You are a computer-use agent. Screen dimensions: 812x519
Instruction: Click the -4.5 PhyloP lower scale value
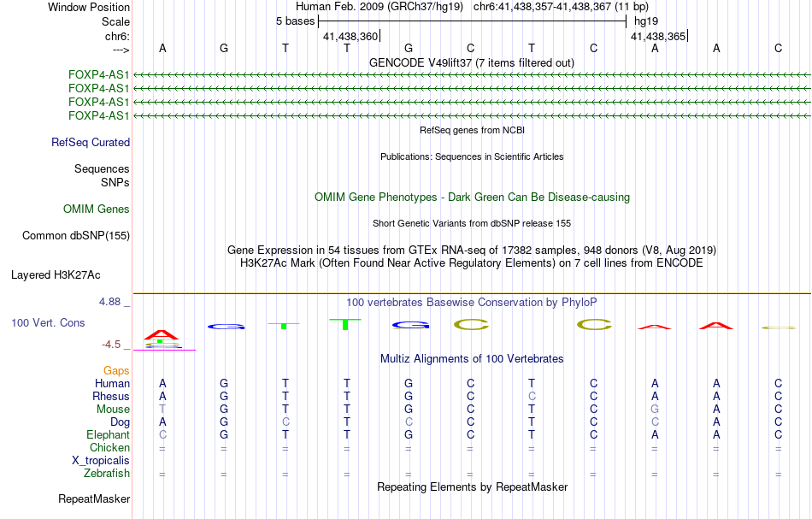111,345
